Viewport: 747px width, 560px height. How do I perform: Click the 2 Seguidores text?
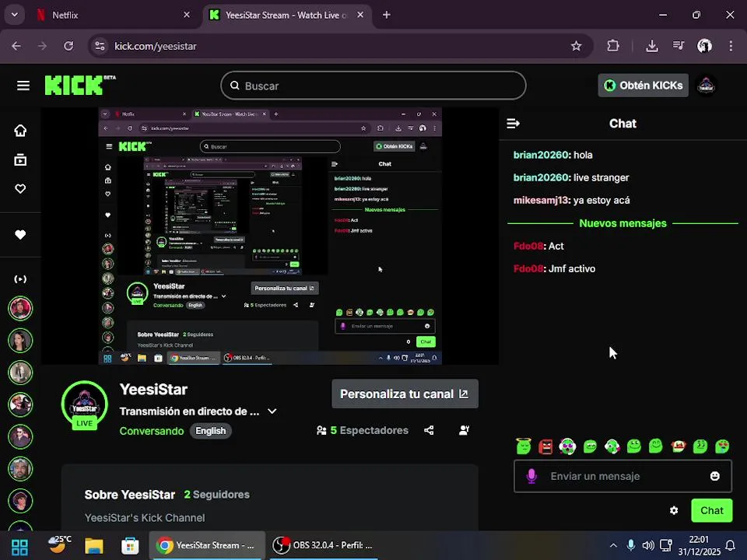tap(217, 495)
